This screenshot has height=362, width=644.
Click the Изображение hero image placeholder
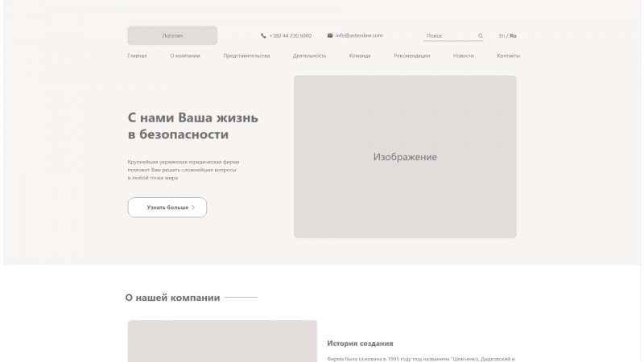pyautogui.click(x=405, y=156)
